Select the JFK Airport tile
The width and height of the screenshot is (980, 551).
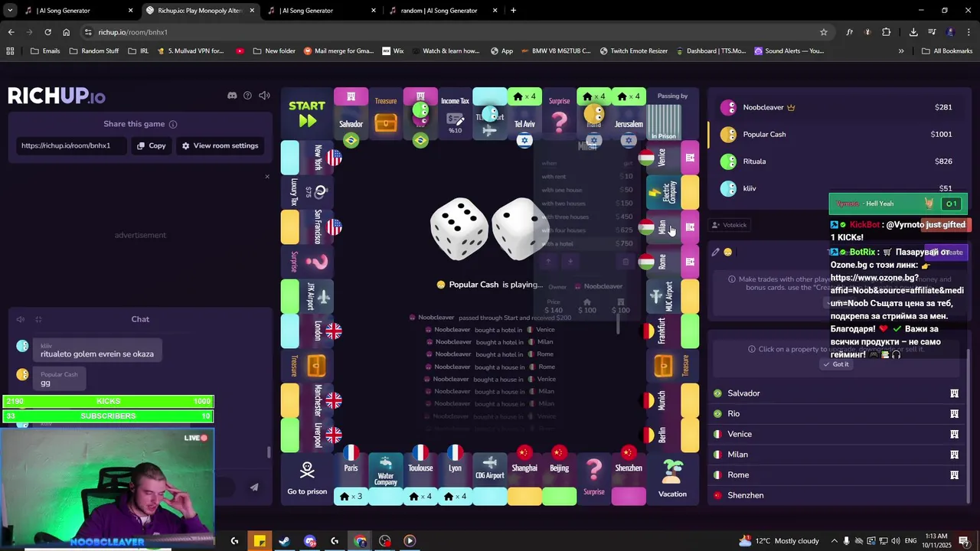[307, 296]
